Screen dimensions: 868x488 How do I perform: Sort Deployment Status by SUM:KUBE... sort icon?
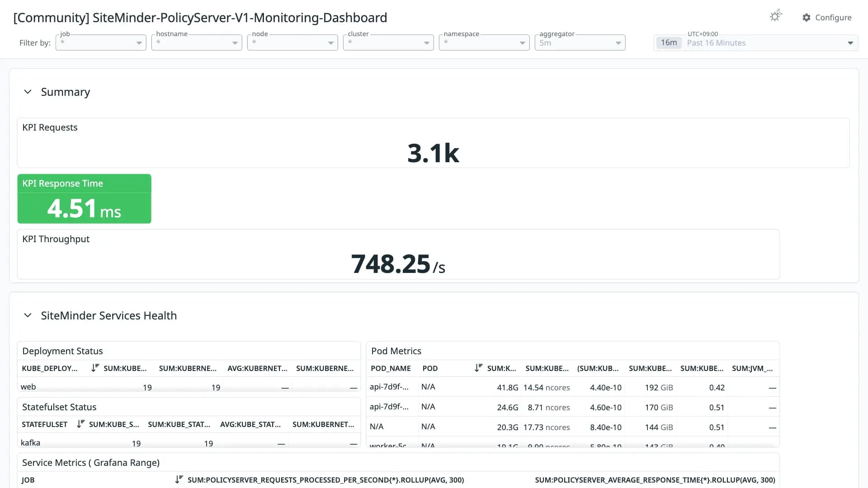tap(95, 368)
